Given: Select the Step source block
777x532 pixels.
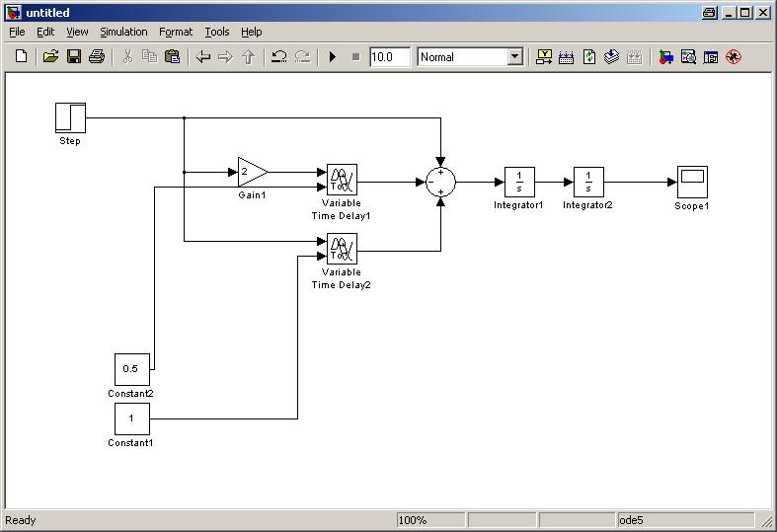Looking at the screenshot, I should pyautogui.click(x=70, y=117).
